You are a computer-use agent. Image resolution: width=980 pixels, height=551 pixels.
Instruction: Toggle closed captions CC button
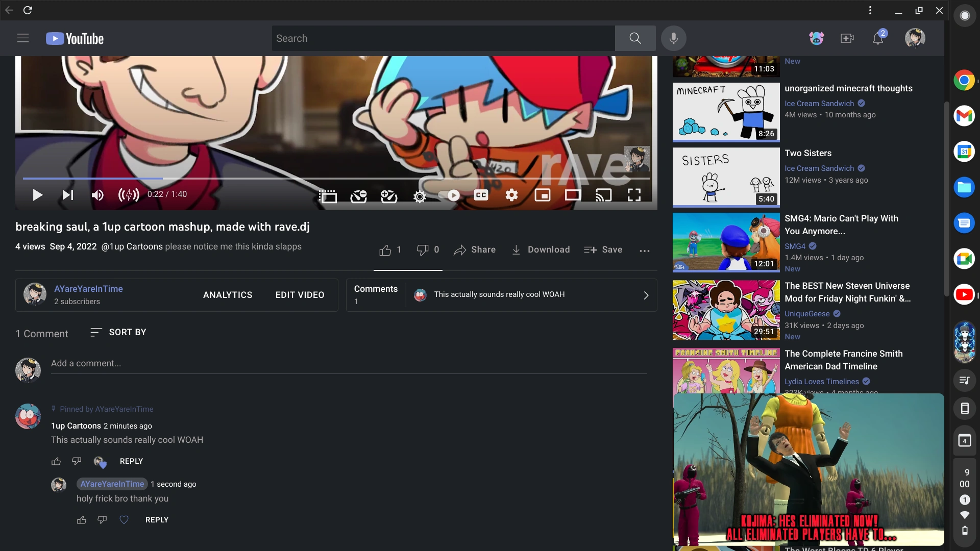click(x=481, y=195)
